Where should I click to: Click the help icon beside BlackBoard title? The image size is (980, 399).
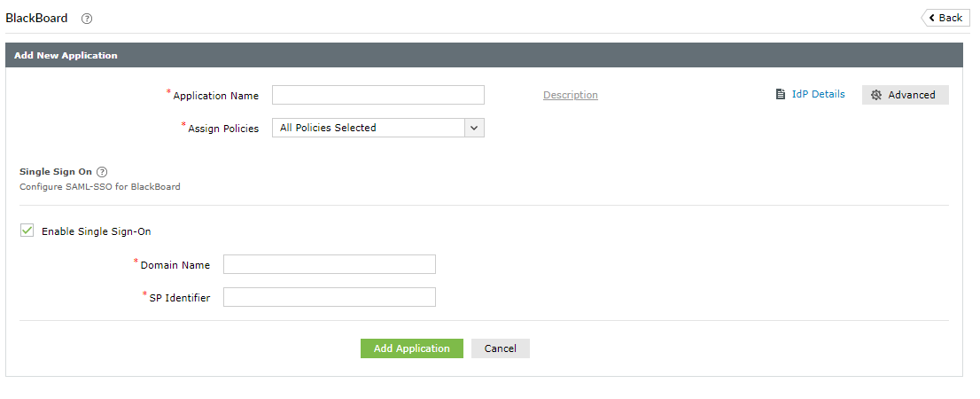(x=87, y=19)
